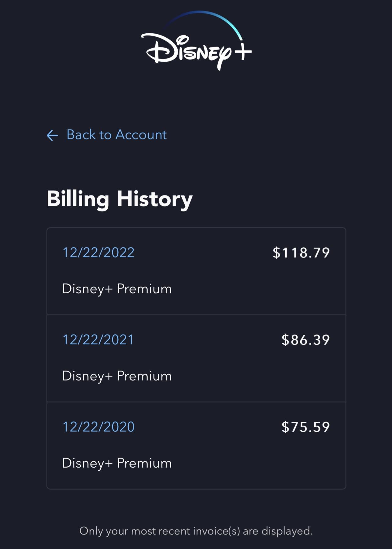Select the $75.59 amount
392x549 pixels.
tap(306, 427)
